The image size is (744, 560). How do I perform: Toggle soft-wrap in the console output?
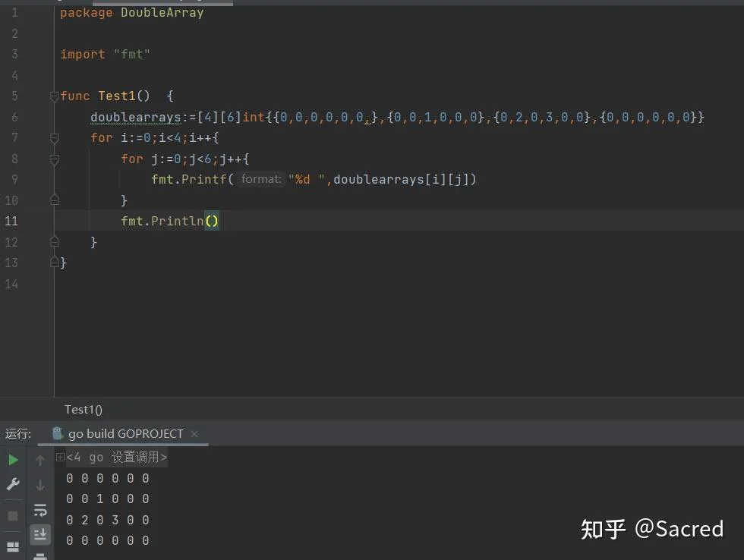pos(40,510)
